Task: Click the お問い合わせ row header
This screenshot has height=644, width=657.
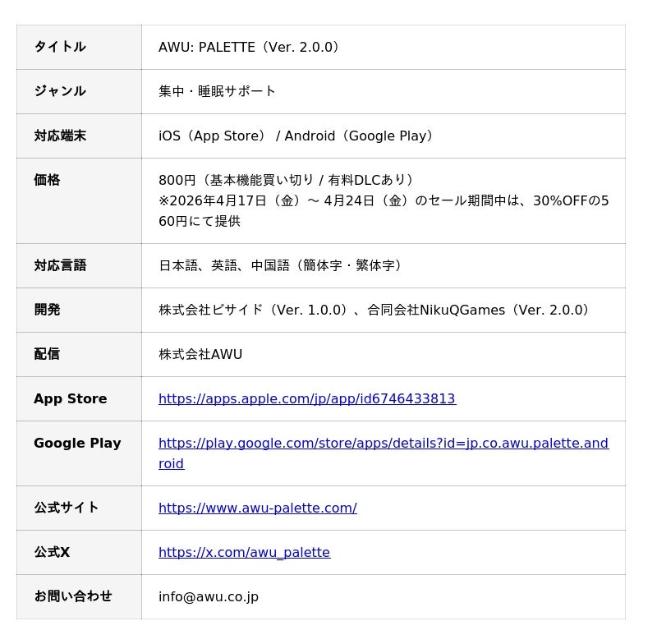Action: [x=72, y=596]
